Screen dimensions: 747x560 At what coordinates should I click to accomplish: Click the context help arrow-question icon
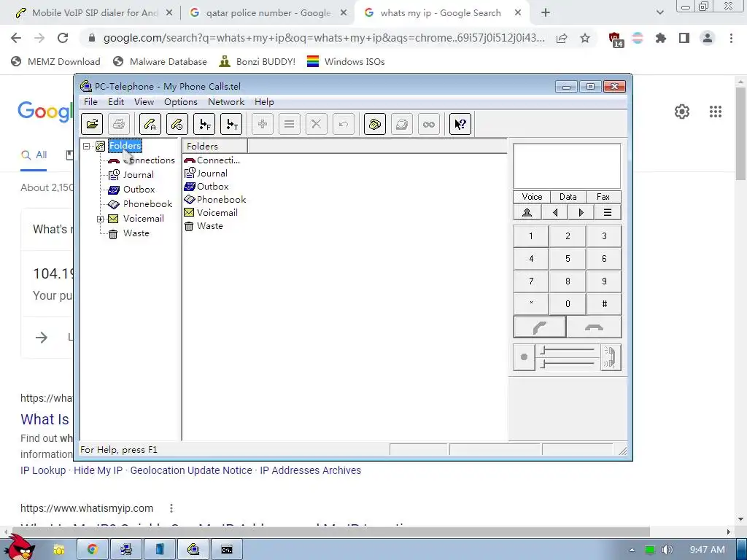[x=460, y=124]
